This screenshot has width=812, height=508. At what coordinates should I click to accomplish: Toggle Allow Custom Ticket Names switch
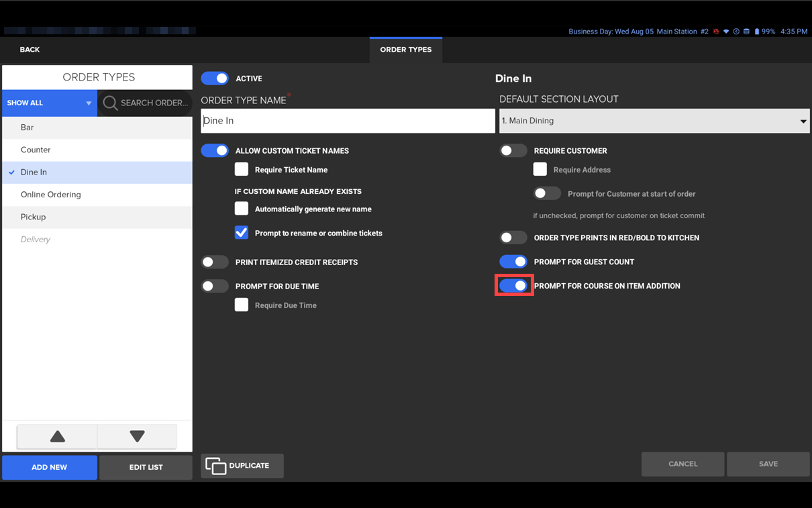(x=215, y=150)
